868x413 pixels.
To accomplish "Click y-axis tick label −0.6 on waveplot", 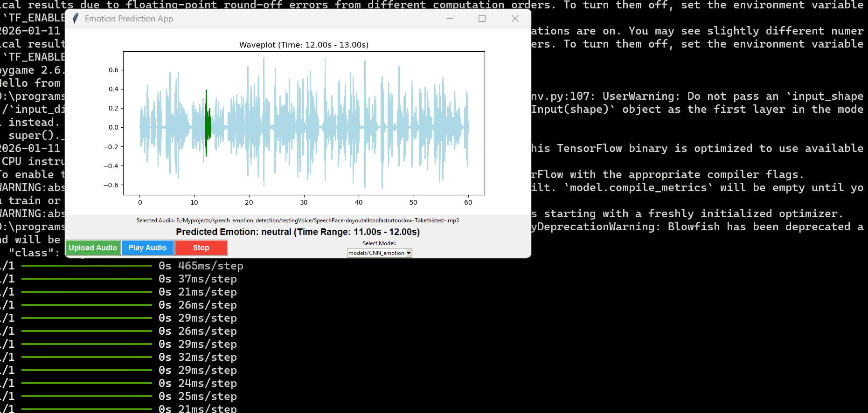I will (111, 185).
